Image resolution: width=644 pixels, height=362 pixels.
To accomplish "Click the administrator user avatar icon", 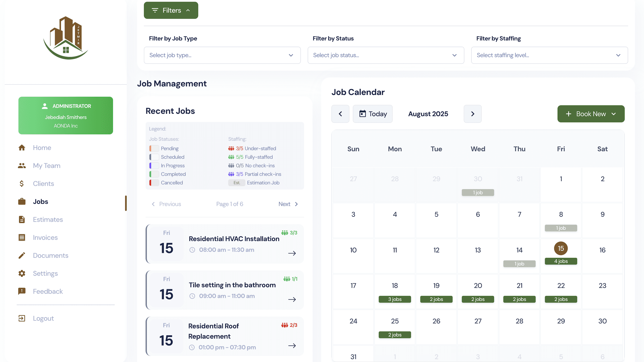I will coord(45,106).
